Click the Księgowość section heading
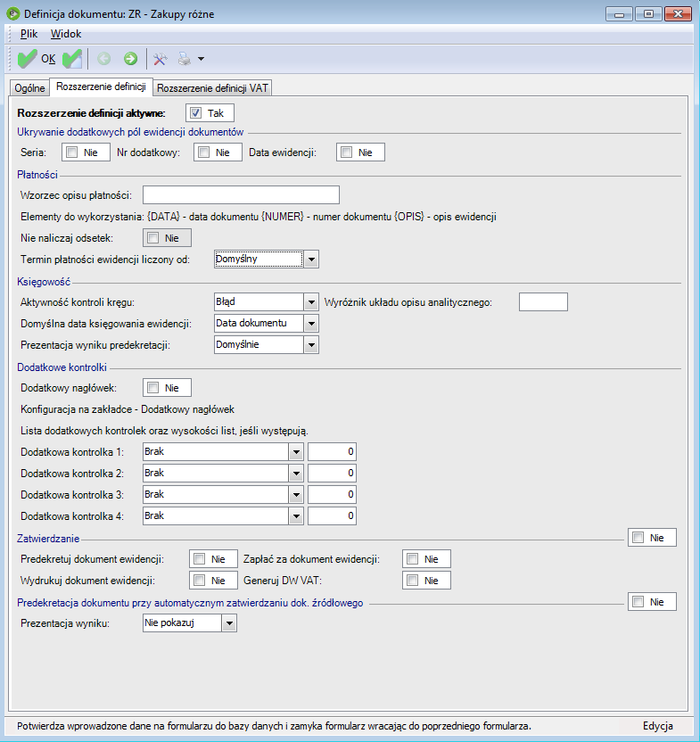Image resolution: width=700 pixels, height=742 pixels. point(44,282)
